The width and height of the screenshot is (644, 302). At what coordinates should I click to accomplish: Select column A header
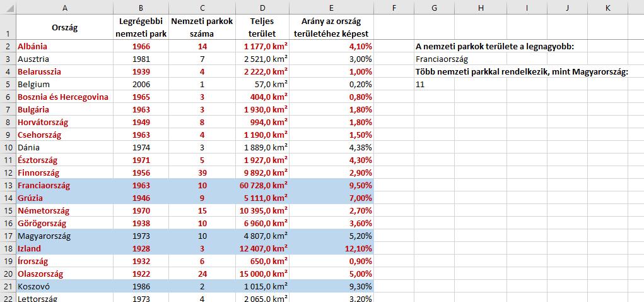pyautogui.click(x=65, y=8)
